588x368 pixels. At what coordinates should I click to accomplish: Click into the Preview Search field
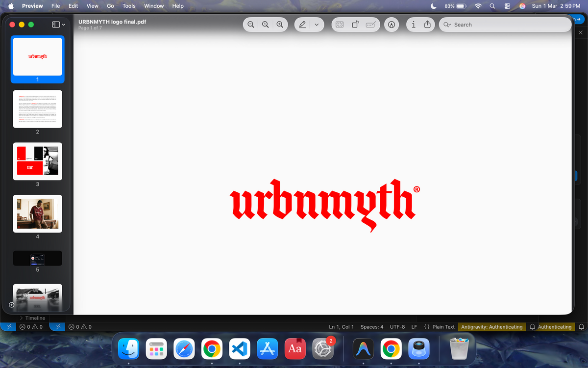(505, 25)
